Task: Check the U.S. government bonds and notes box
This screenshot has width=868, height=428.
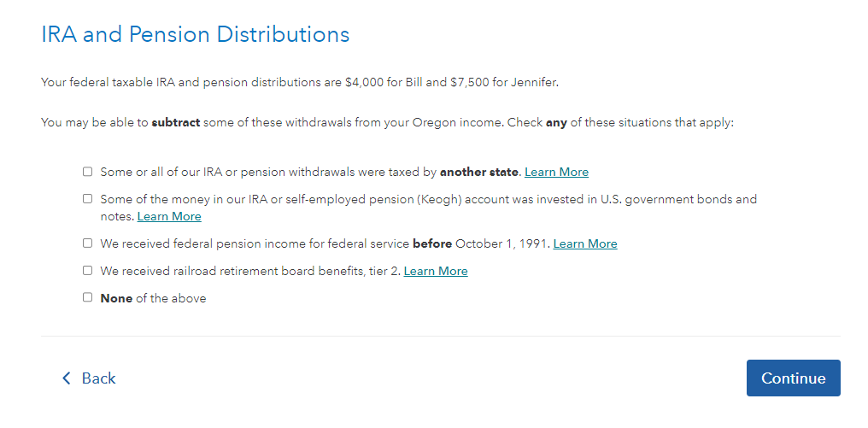Action: 87,199
